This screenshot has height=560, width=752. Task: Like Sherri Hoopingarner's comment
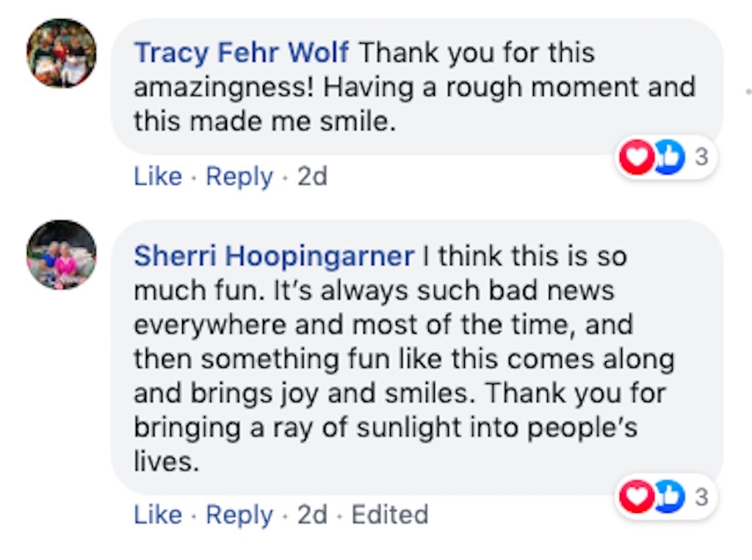(x=157, y=514)
